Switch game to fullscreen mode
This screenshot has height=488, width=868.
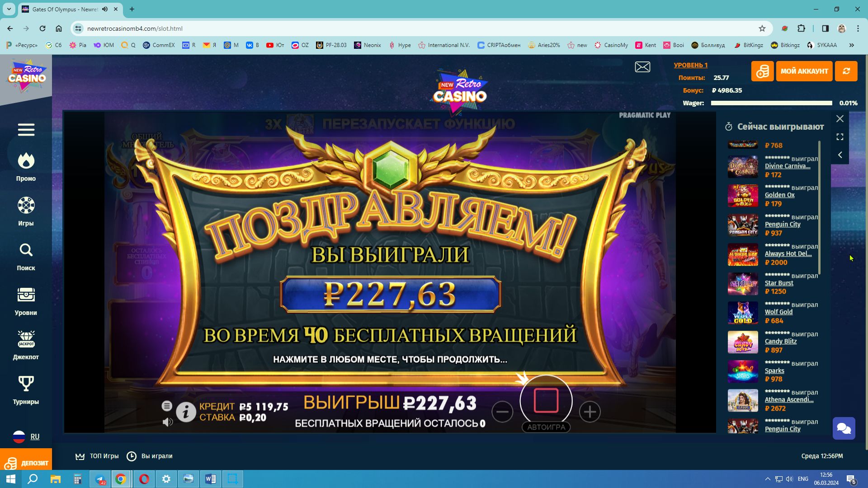pos(840,137)
